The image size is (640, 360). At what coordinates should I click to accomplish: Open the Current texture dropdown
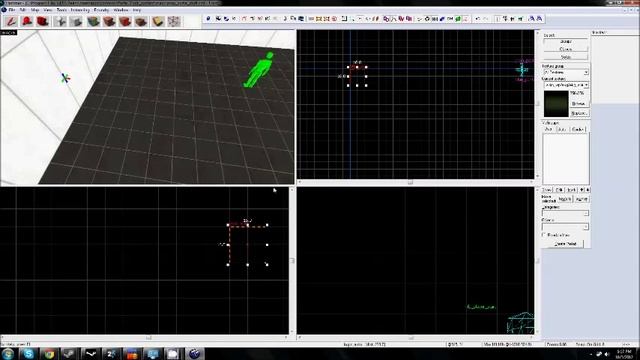point(567,85)
